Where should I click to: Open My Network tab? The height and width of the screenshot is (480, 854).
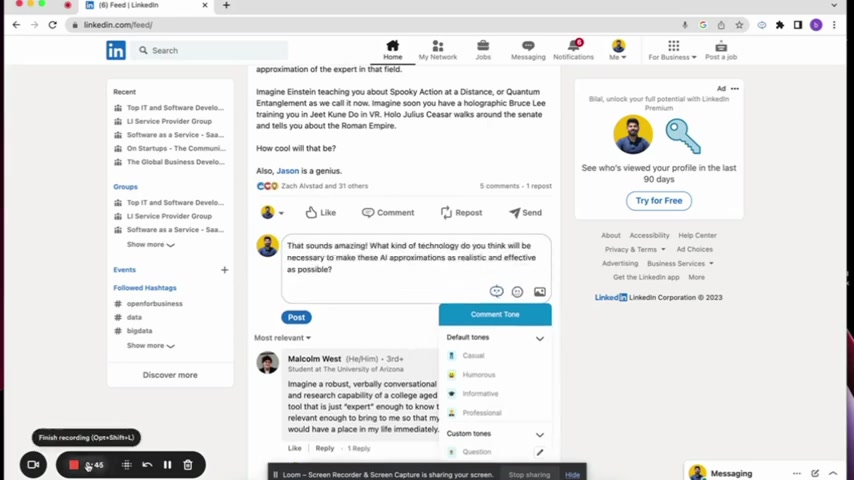pyautogui.click(x=437, y=50)
